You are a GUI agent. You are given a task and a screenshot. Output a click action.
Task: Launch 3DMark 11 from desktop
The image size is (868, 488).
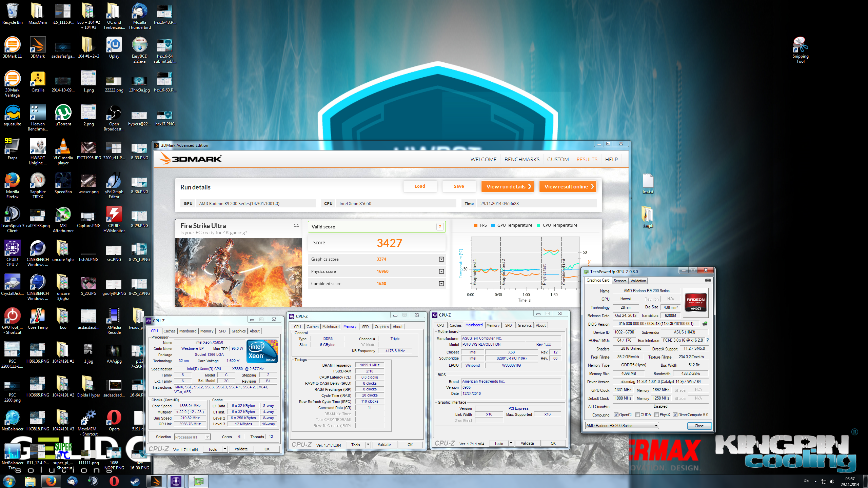(x=12, y=47)
